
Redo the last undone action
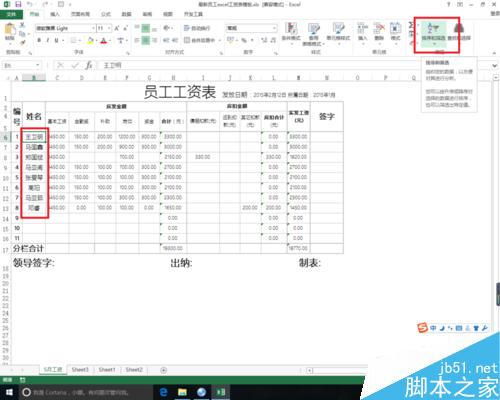(x=45, y=4)
